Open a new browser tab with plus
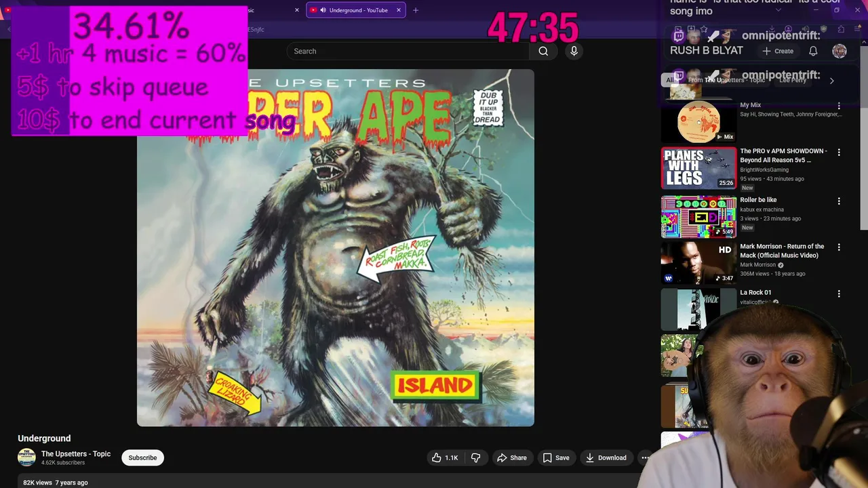Image resolution: width=868 pixels, height=488 pixels. [416, 10]
